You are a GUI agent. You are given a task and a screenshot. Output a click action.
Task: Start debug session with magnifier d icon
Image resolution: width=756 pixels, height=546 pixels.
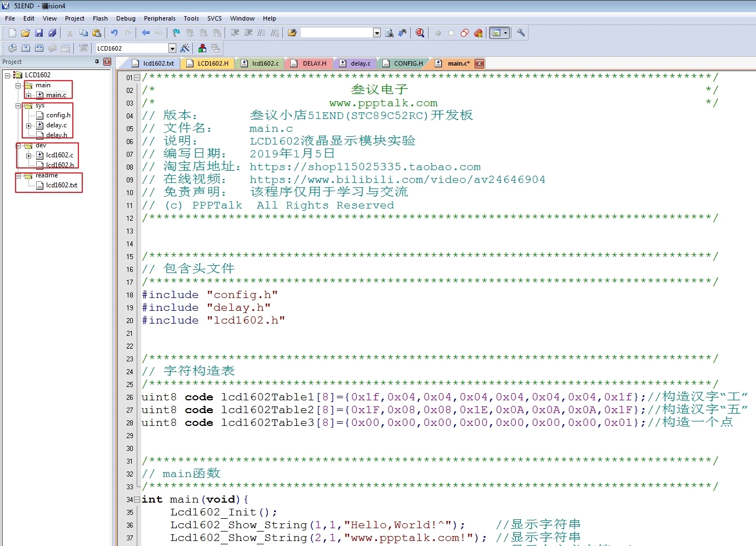(420, 33)
